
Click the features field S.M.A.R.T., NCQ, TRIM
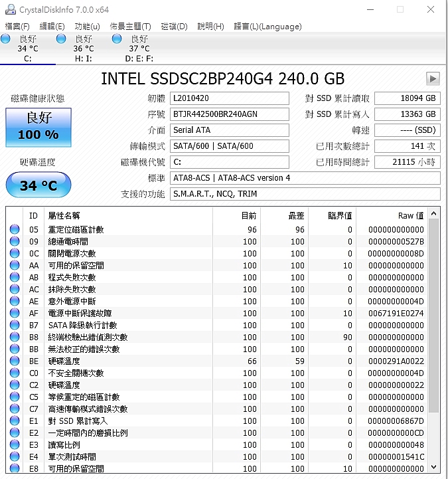tap(305, 194)
